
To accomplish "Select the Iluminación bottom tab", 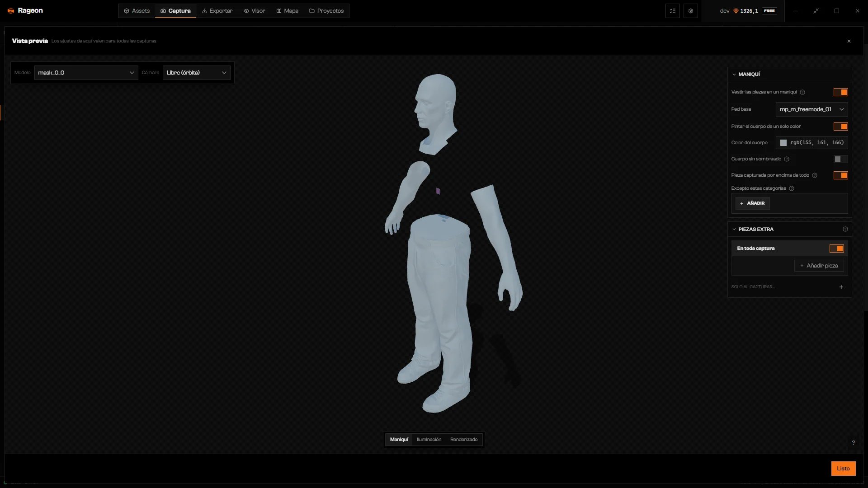I will tap(429, 440).
